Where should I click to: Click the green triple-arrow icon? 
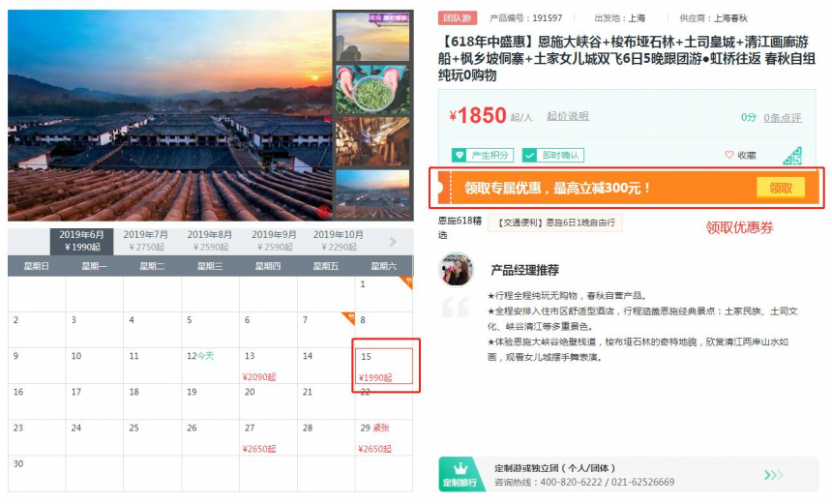point(773,475)
